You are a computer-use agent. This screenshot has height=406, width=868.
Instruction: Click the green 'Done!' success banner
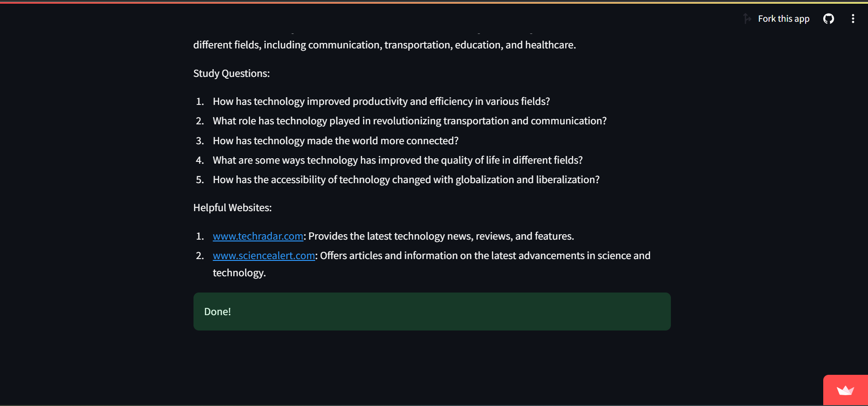(432, 312)
